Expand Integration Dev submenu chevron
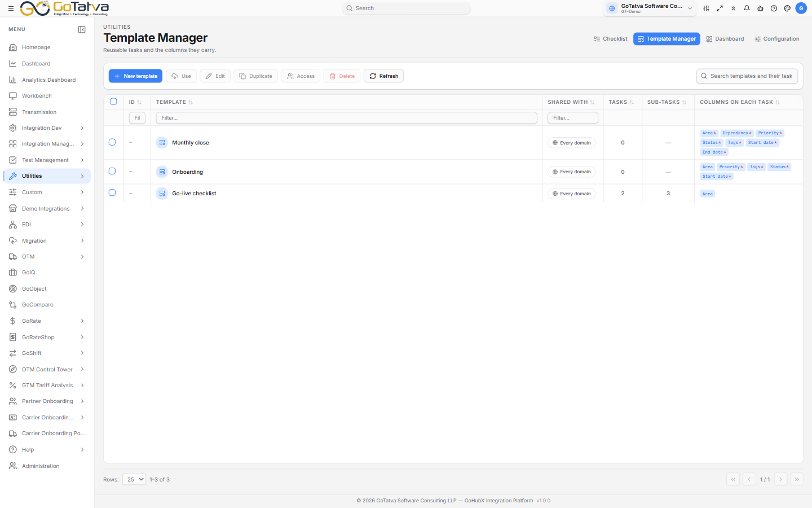The image size is (812, 508). (82, 128)
